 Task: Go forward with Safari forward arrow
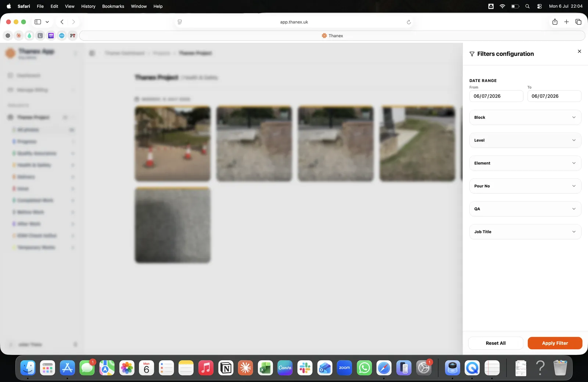73,22
